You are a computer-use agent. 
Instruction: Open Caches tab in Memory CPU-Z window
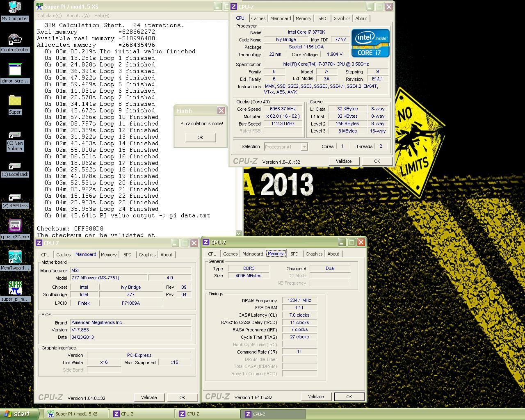tap(231, 254)
